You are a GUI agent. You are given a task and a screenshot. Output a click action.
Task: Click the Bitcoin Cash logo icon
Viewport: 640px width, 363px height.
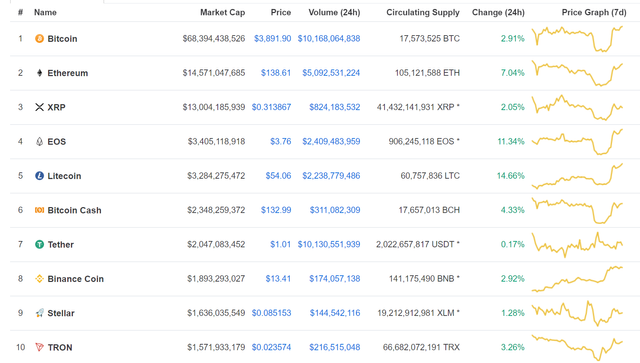click(x=39, y=210)
